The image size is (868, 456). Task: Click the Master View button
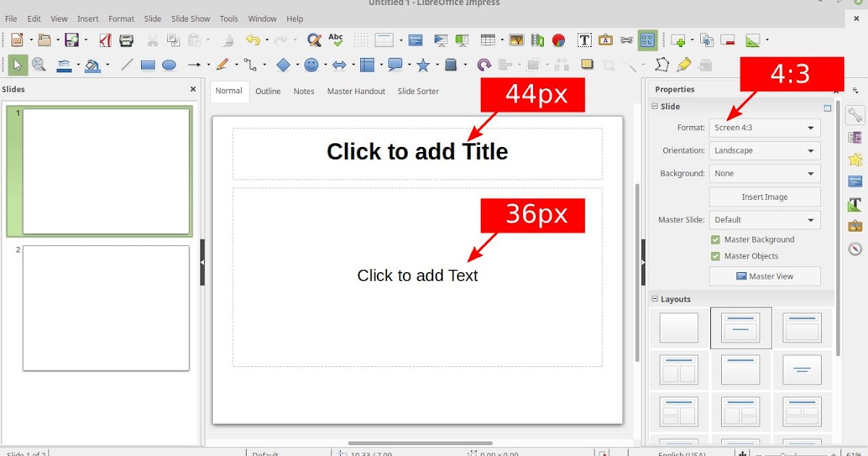tap(765, 276)
